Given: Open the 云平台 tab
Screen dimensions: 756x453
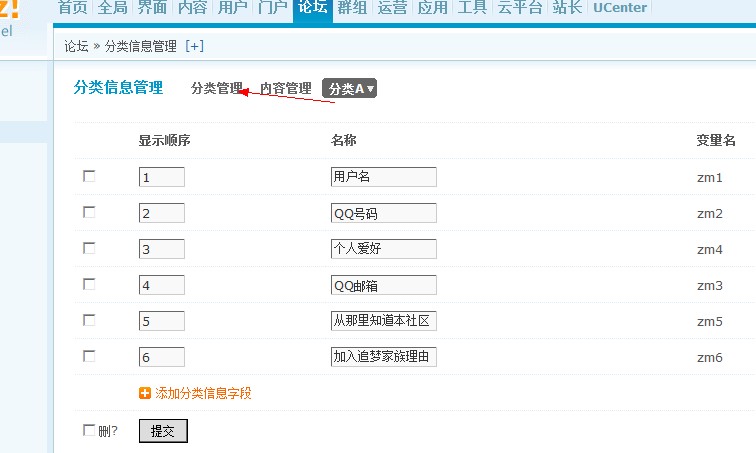Looking at the screenshot, I should [x=520, y=7].
